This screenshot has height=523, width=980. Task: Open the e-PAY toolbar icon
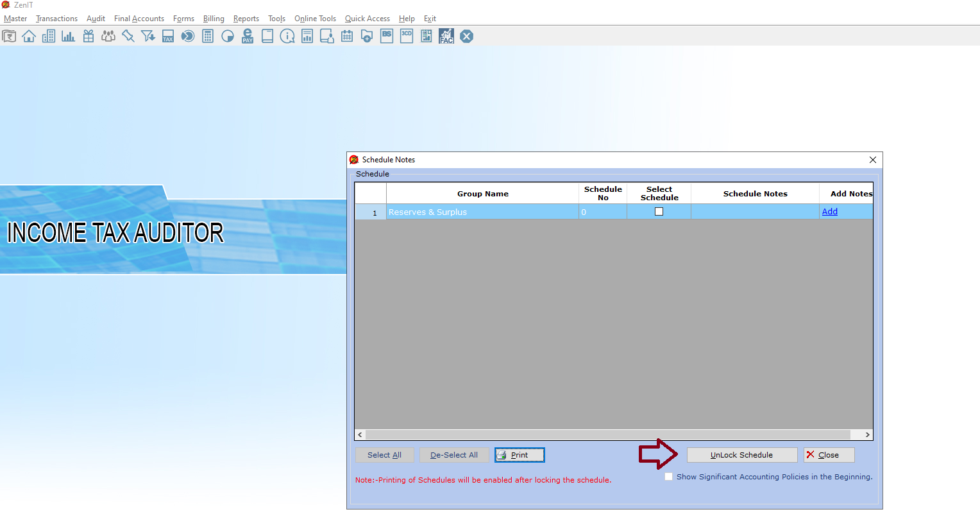[248, 37]
